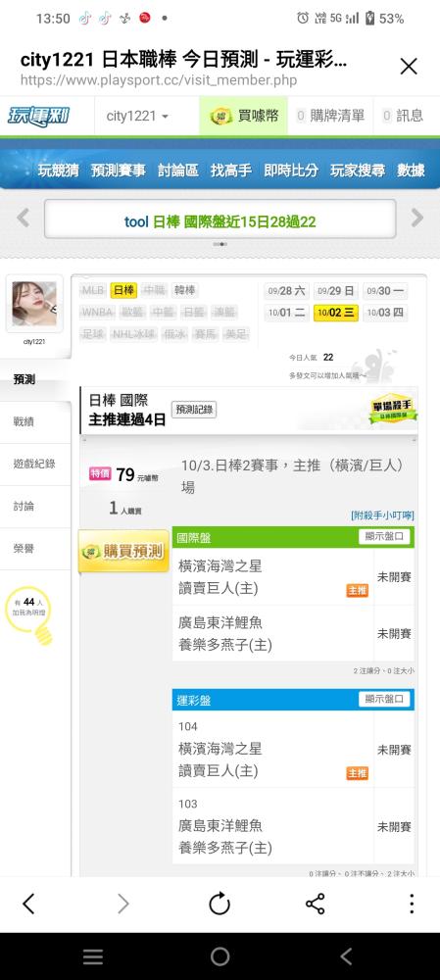
Task: Select the 韓棒 league filter
Action: coord(184,291)
